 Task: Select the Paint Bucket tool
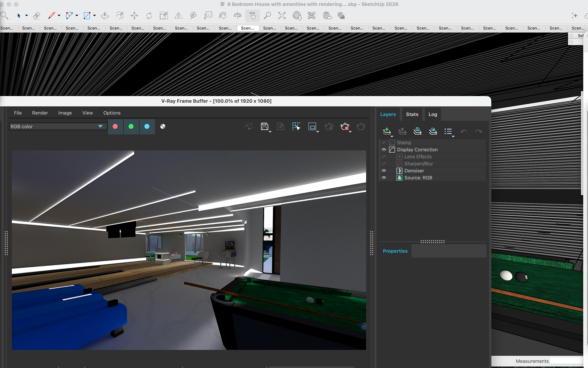pos(223,16)
